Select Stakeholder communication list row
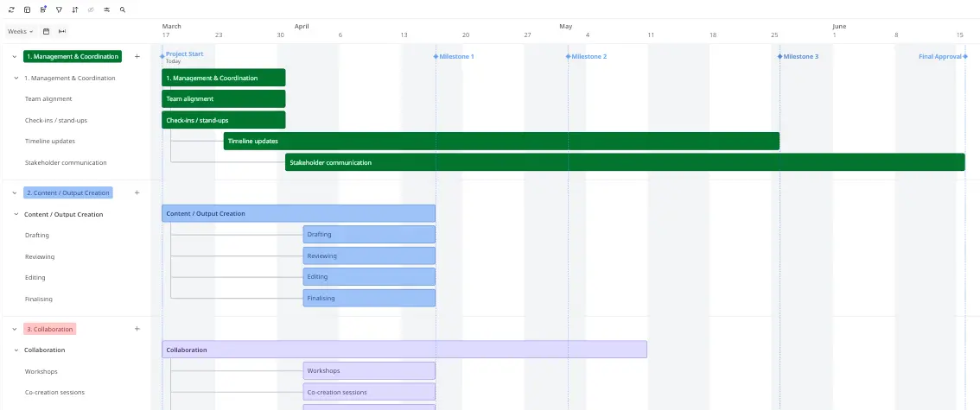The image size is (980, 410). pyautogui.click(x=66, y=163)
